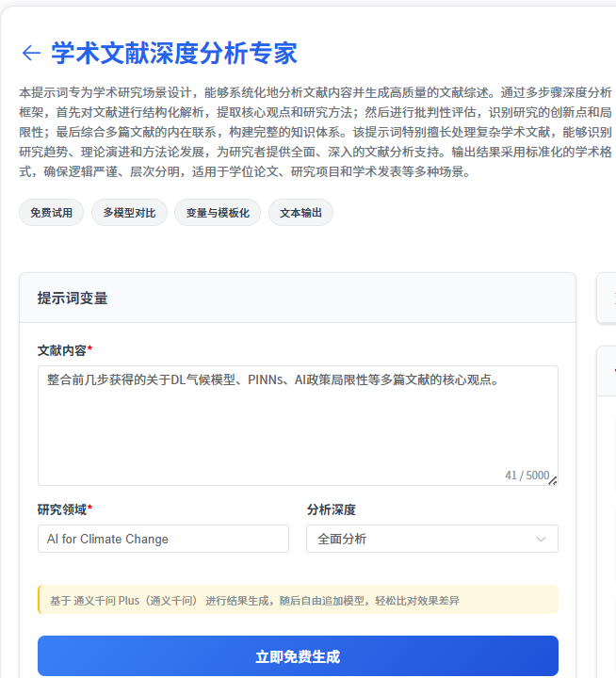Click the 免费试用 tag
This screenshot has width=616, height=678.
(52, 213)
